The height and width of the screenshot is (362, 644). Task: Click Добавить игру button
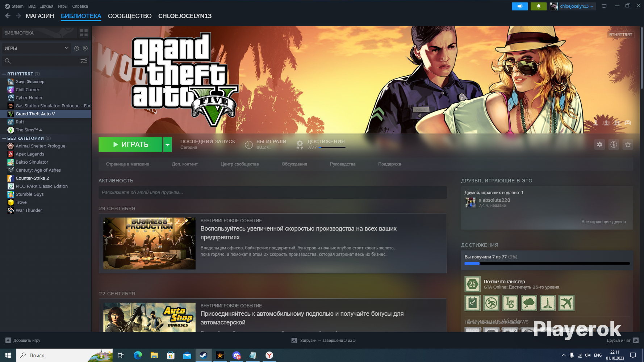(23, 340)
